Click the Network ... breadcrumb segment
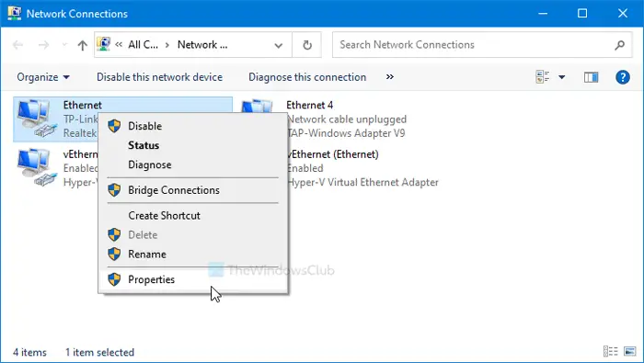This screenshot has height=363, width=644. (x=202, y=45)
